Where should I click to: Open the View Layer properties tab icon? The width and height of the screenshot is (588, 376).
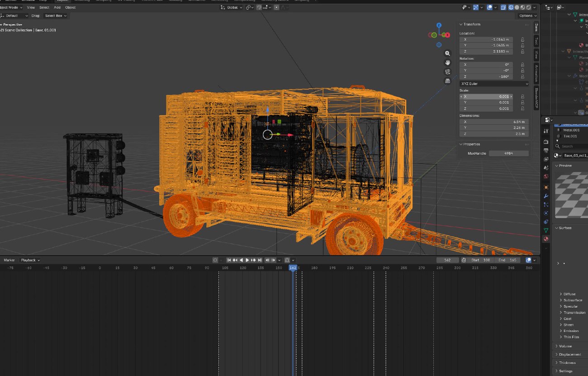point(546,159)
